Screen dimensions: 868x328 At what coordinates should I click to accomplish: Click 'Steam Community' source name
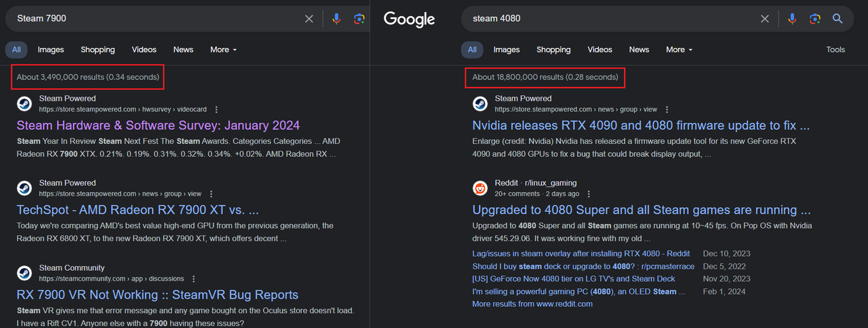[x=72, y=268]
